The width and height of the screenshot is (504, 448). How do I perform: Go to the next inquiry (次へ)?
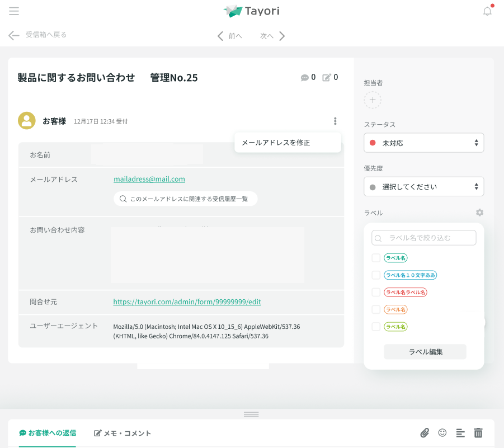[272, 36]
